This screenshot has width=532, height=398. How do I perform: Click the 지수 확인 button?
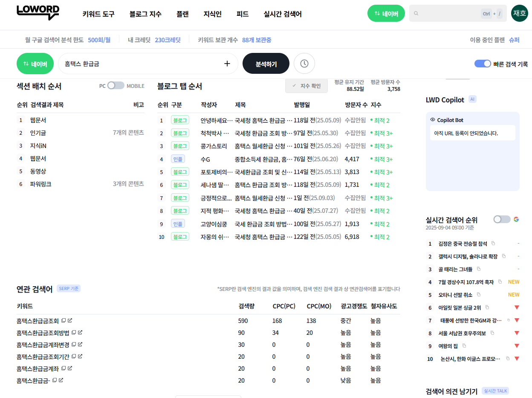[x=306, y=86]
